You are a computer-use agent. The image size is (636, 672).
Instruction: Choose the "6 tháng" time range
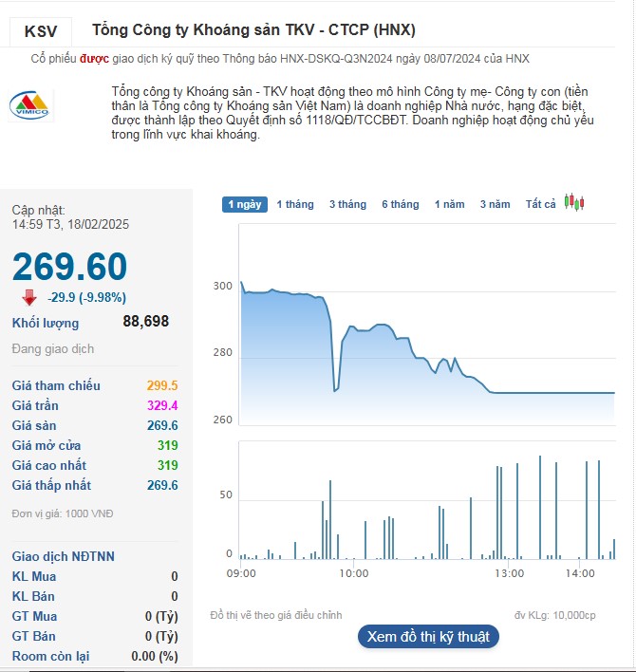(401, 204)
